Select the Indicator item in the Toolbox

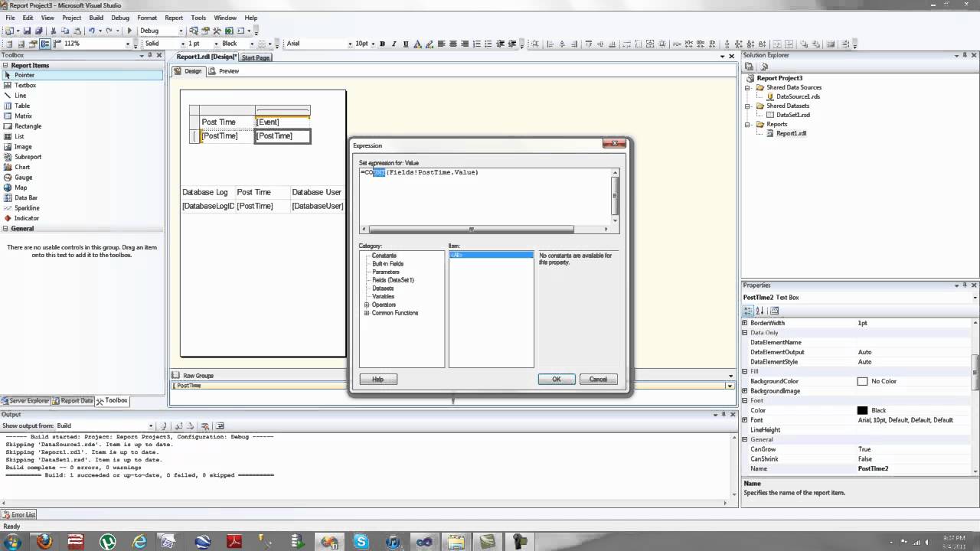click(26, 218)
